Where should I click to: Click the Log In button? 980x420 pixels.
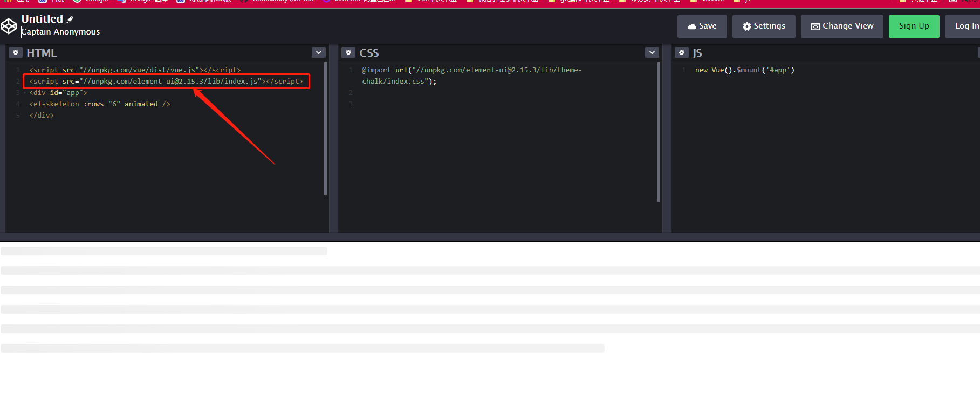point(963,26)
